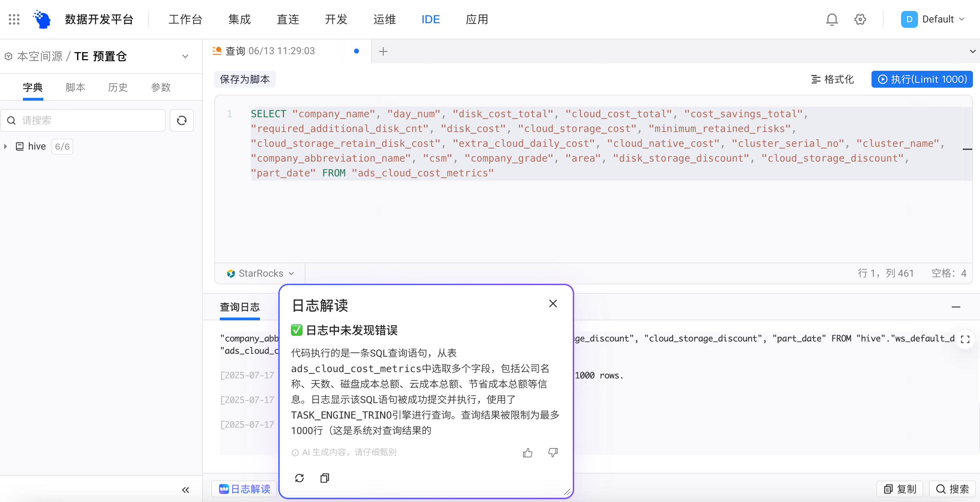Copy the log interpretation text

pyautogui.click(x=324, y=478)
